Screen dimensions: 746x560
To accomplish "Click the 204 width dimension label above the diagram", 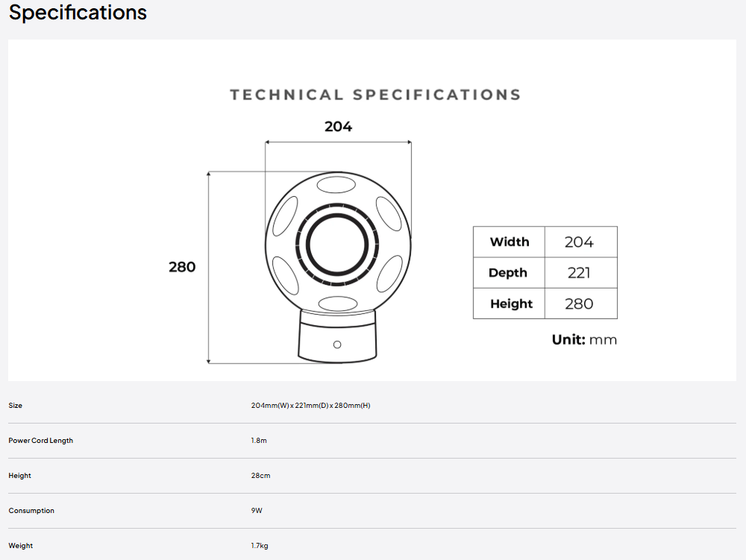I will coord(338,127).
